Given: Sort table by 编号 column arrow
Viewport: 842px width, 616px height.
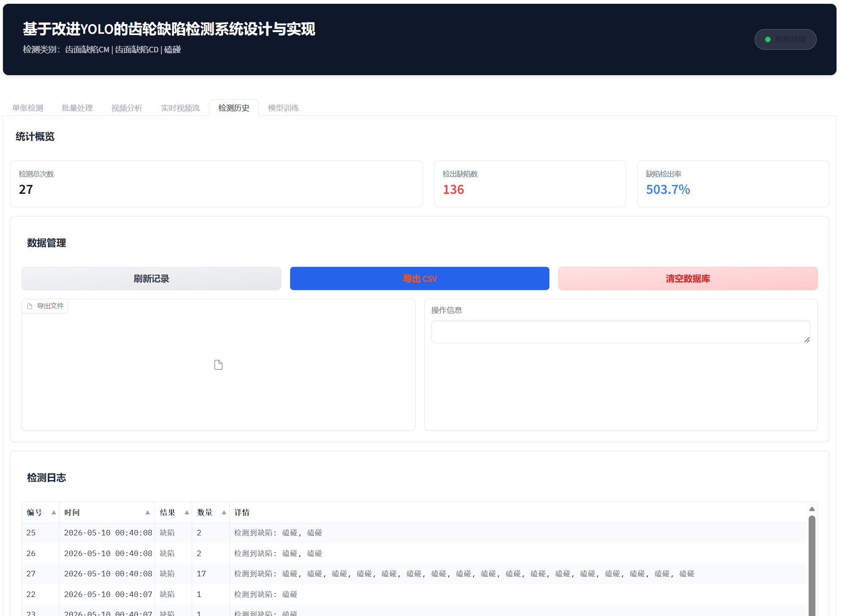Looking at the screenshot, I should (x=54, y=513).
